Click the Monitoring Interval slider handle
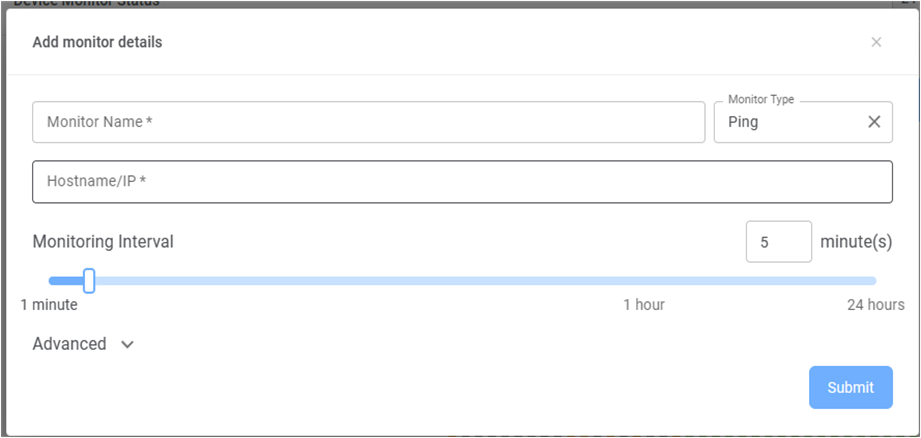Screen dimensions: 921x438 click(x=89, y=281)
